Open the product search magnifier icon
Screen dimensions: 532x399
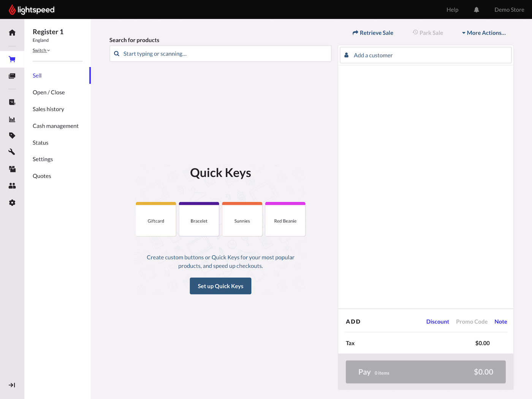click(x=117, y=54)
